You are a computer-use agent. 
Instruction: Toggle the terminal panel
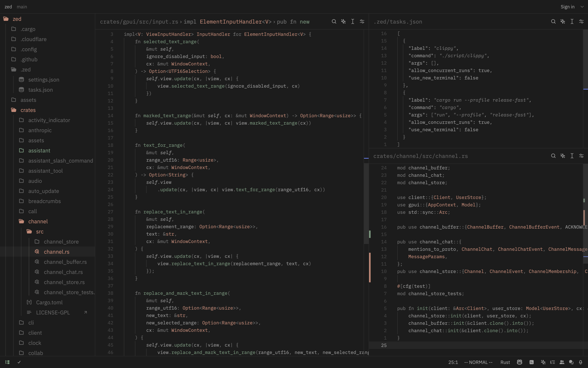[532, 362]
